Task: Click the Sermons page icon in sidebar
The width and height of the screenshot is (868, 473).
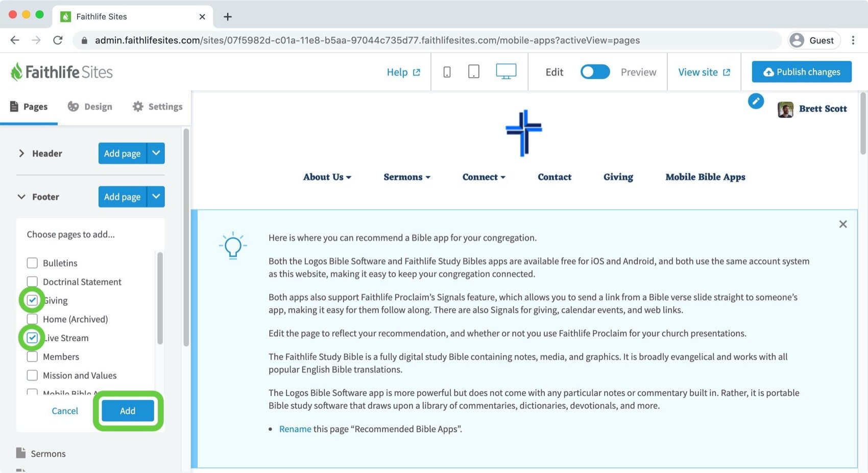Action: point(20,453)
